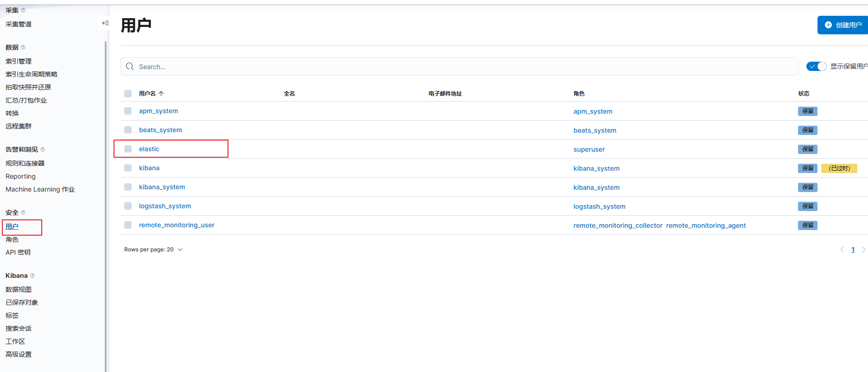The width and height of the screenshot is (868, 372).
Task: Open 索引管理 in sidebar
Action: [19, 61]
